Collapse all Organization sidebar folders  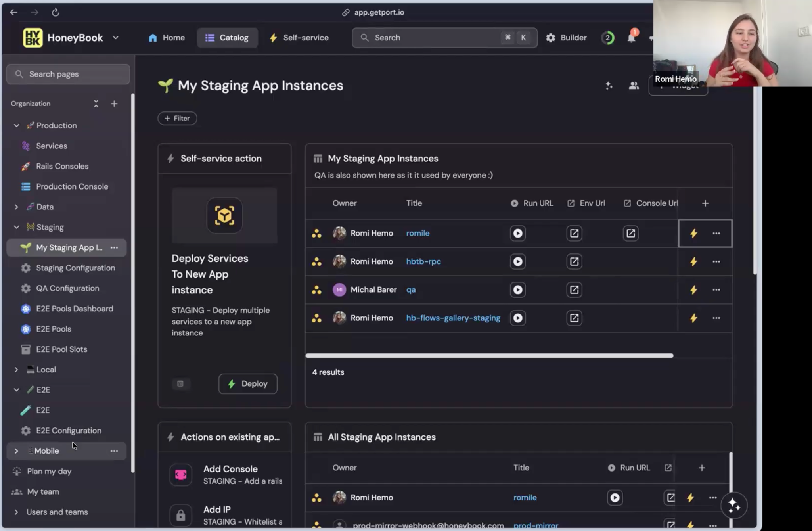click(96, 104)
